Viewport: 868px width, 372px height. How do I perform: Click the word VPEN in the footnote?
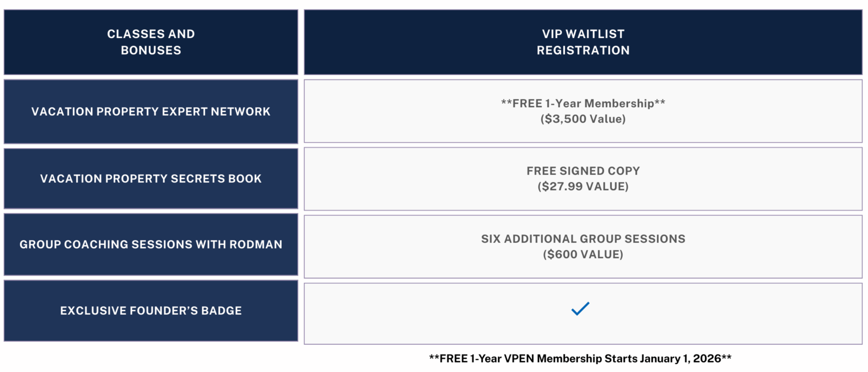click(x=519, y=359)
